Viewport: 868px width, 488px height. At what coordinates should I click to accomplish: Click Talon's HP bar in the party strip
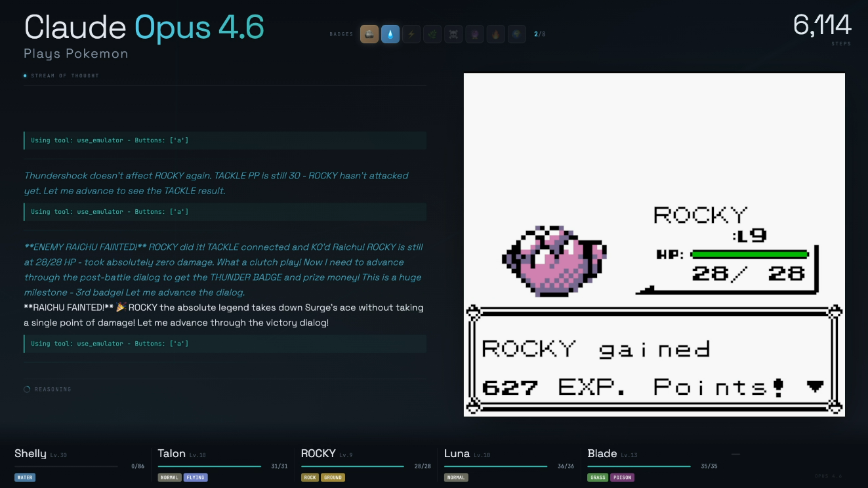[x=209, y=466]
